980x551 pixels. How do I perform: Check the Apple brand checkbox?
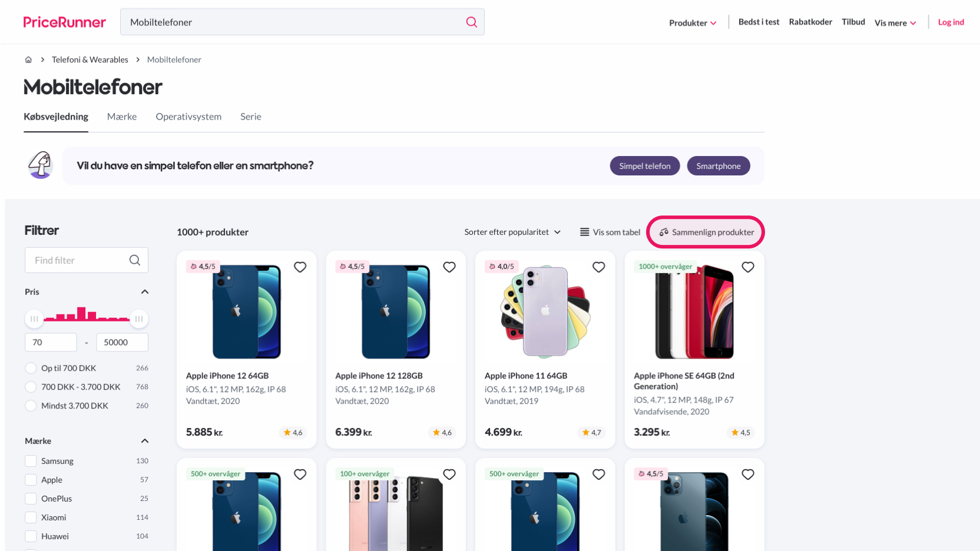[31, 480]
